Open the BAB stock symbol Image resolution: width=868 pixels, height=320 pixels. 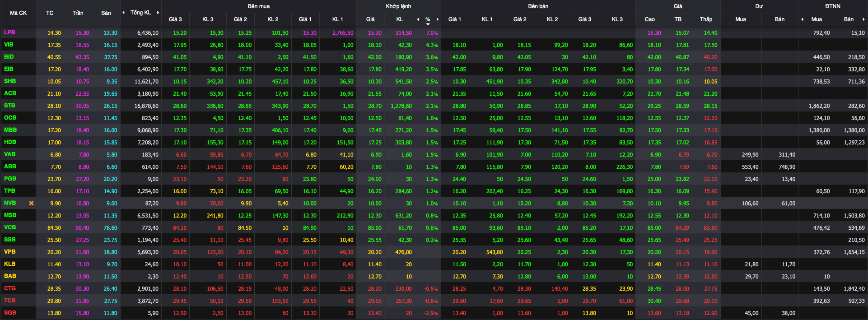[10, 276]
